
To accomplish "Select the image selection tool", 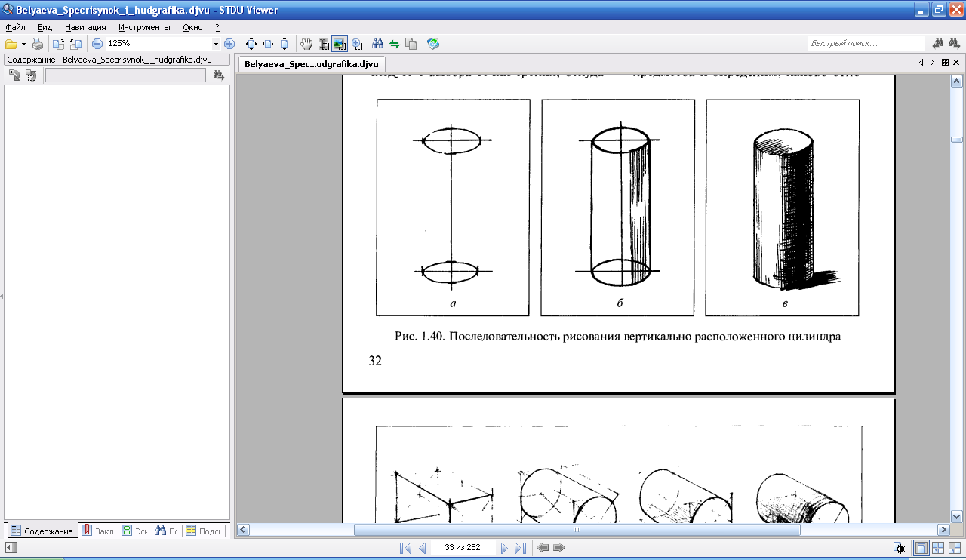I will (x=340, y=44).
